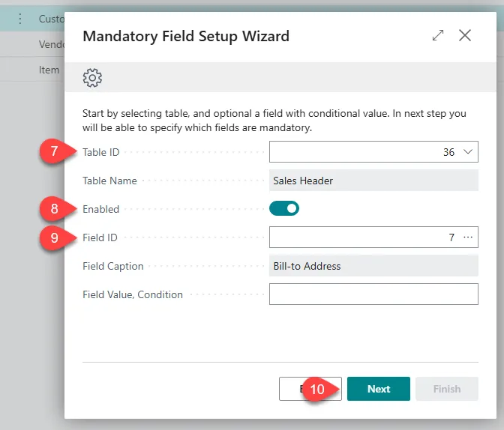Open Field ID lookup ellipsis
504x430 pixels.
point(469,237)
